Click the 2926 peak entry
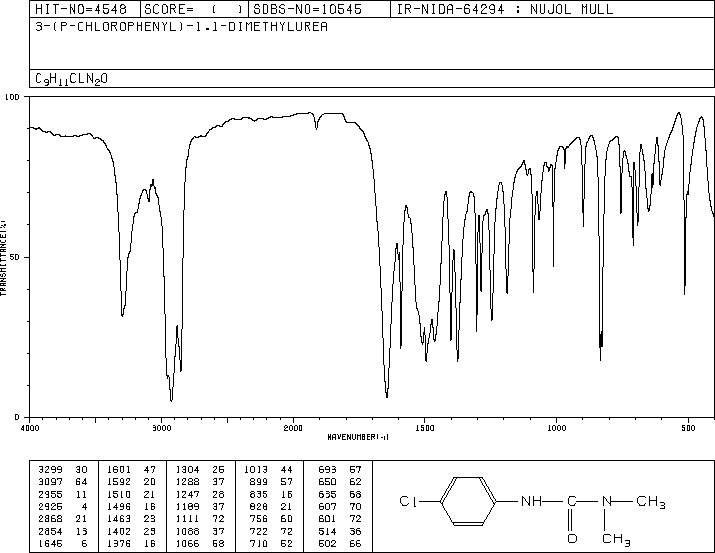Screen dimensions: 715x553 pos(62,506)
